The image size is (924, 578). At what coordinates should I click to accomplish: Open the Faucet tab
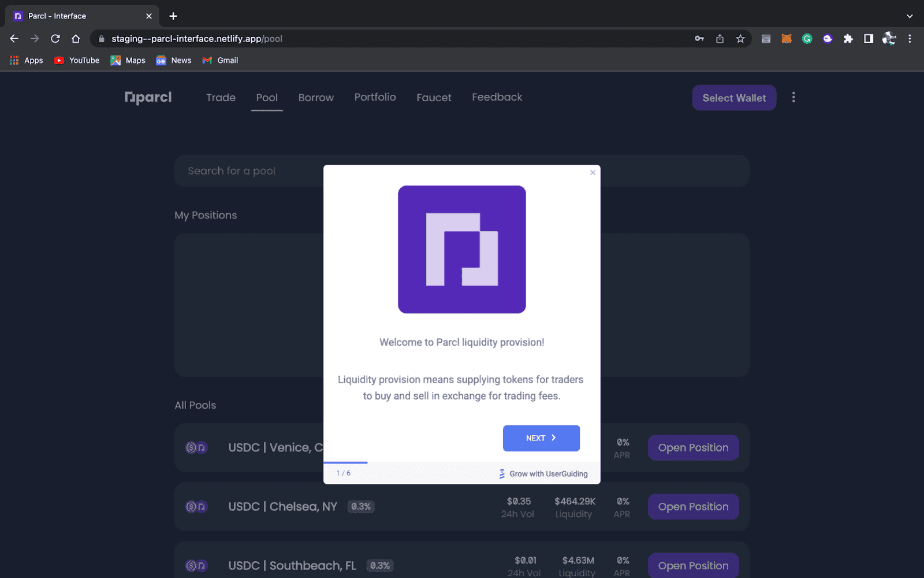434,98
